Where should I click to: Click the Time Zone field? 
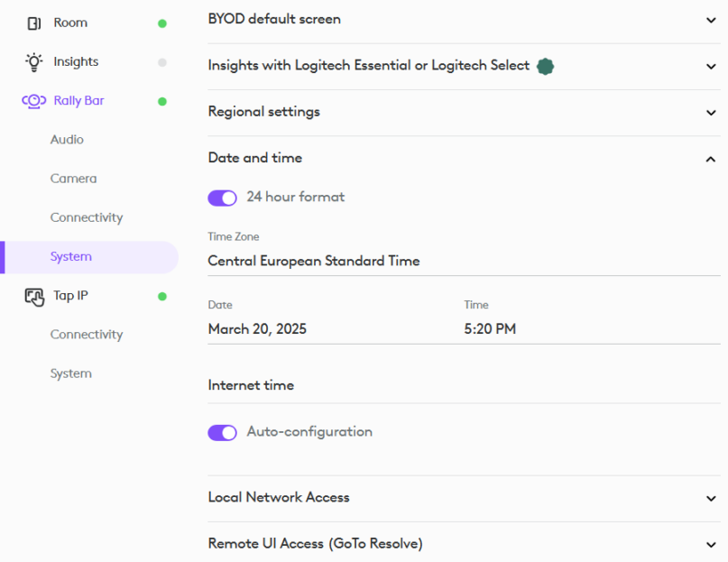coord(313,261)
